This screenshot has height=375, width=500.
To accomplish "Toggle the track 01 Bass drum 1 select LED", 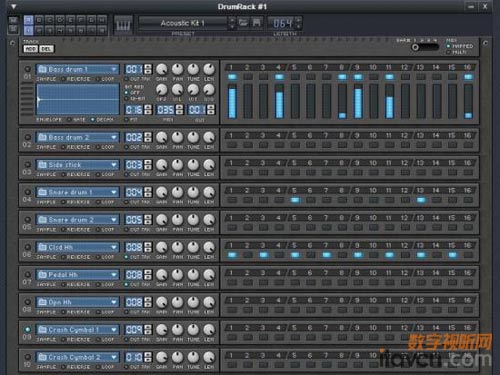I will pos(28,69).
